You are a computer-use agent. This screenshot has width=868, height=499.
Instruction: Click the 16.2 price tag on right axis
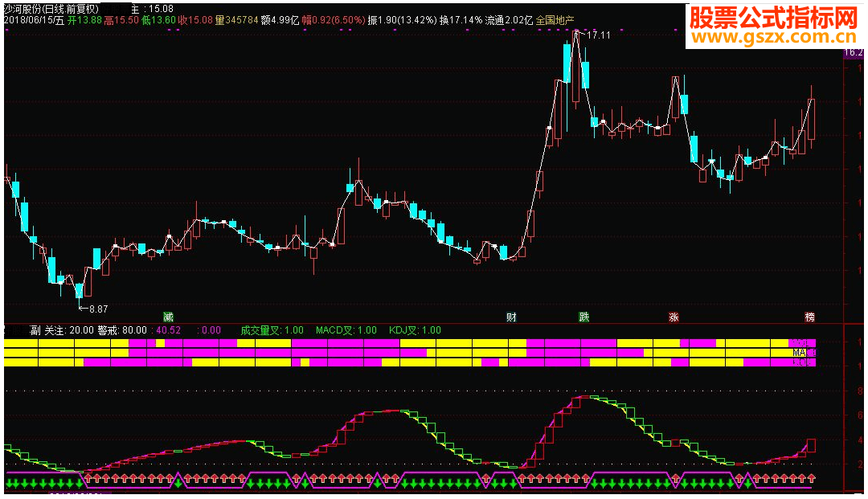[853, 52]
